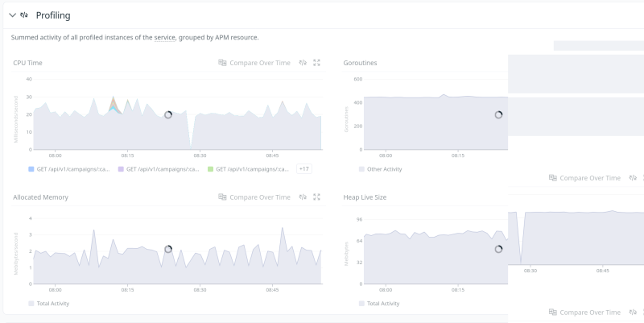Toggle the purple GET campaigns legend series
Screen dimensions: 644x323
[158, 169]
